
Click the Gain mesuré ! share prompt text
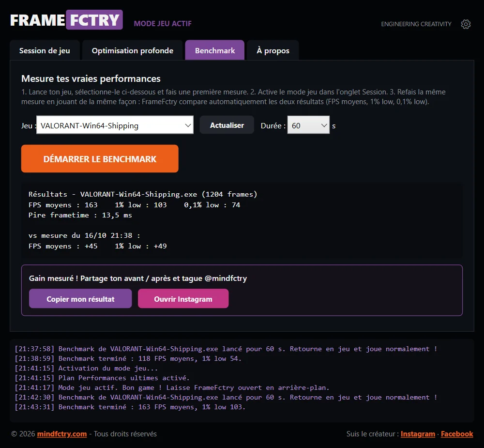[138, 278]
